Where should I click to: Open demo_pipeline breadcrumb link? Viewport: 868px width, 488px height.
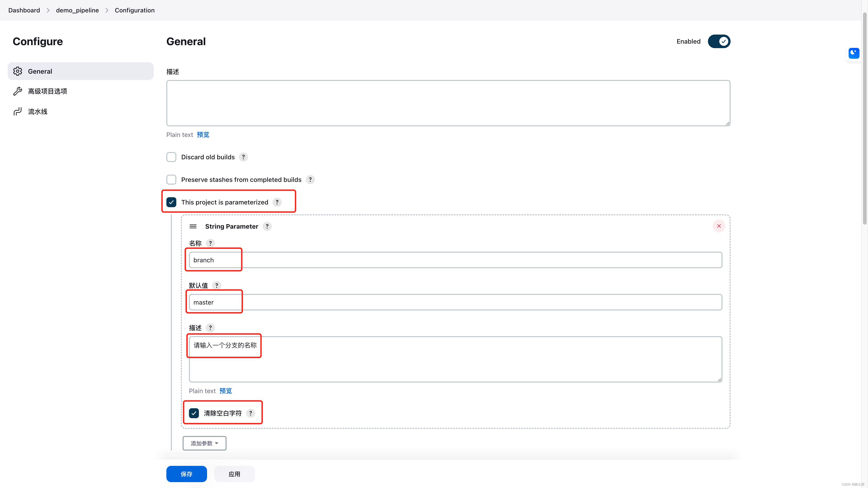coord(77,10)
